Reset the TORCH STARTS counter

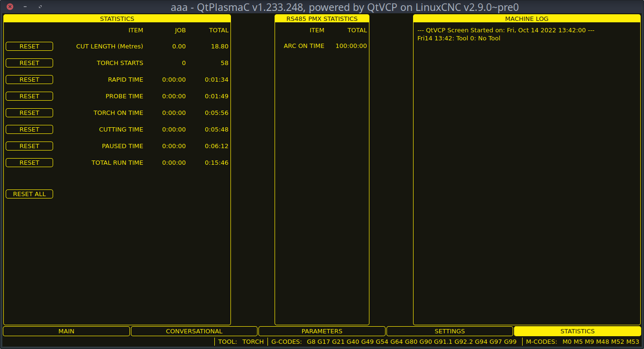tap(29, 63)
